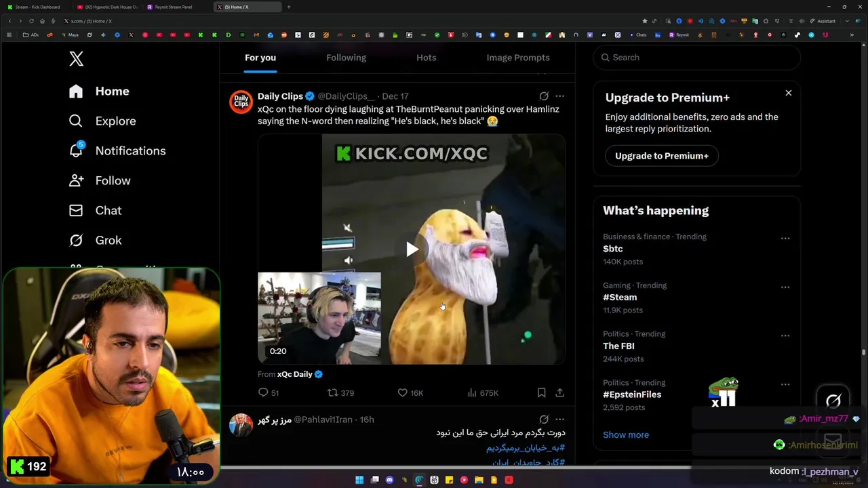Open Explore in the sidebar

coord(103,121)
